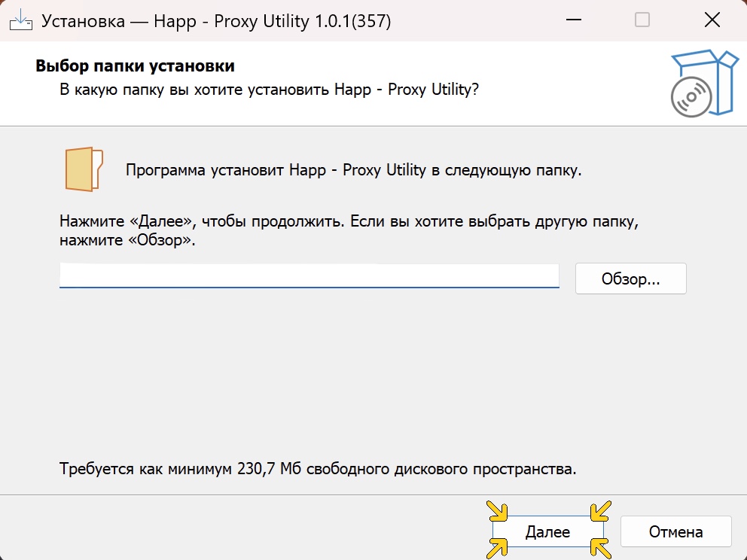Cancel the installation via Отмена
Image resolution: width=747 pixels, height=560 pixels.
(675, 531)
